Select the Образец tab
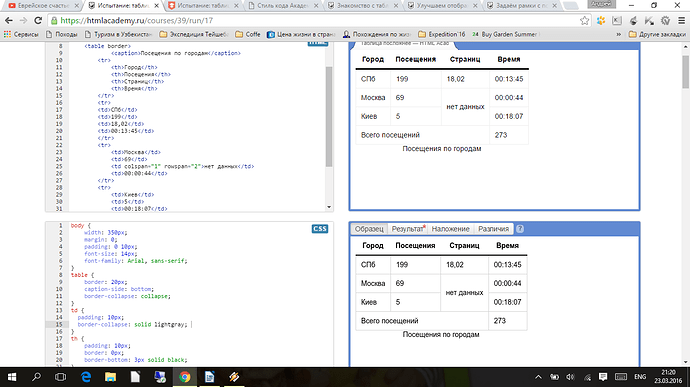Viewport: 690px width, 387px height. (369, 229)
